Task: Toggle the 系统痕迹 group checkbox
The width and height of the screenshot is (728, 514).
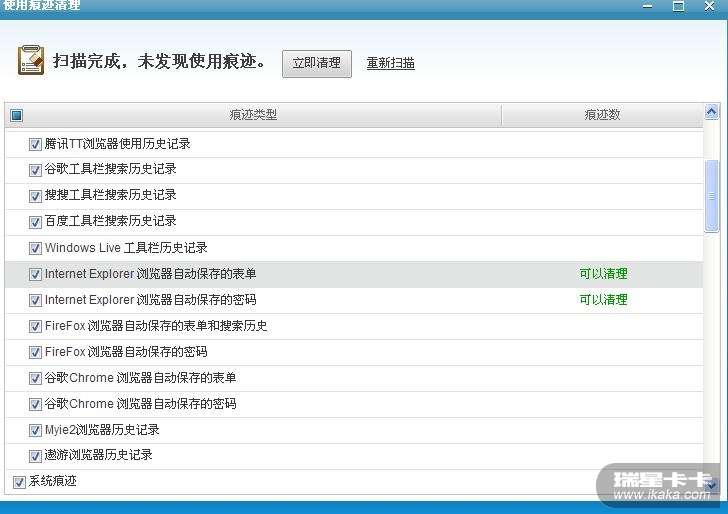Action: [x=19, y=482]
